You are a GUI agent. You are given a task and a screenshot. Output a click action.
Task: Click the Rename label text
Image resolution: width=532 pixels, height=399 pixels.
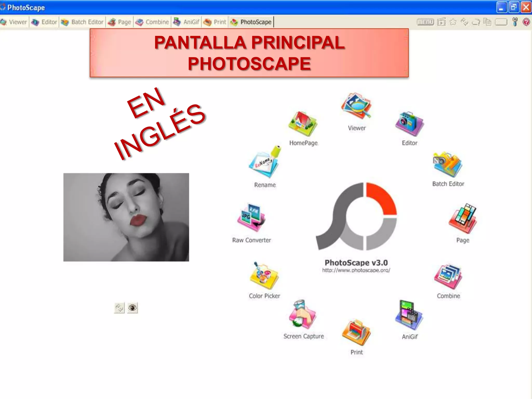point(265,185)
